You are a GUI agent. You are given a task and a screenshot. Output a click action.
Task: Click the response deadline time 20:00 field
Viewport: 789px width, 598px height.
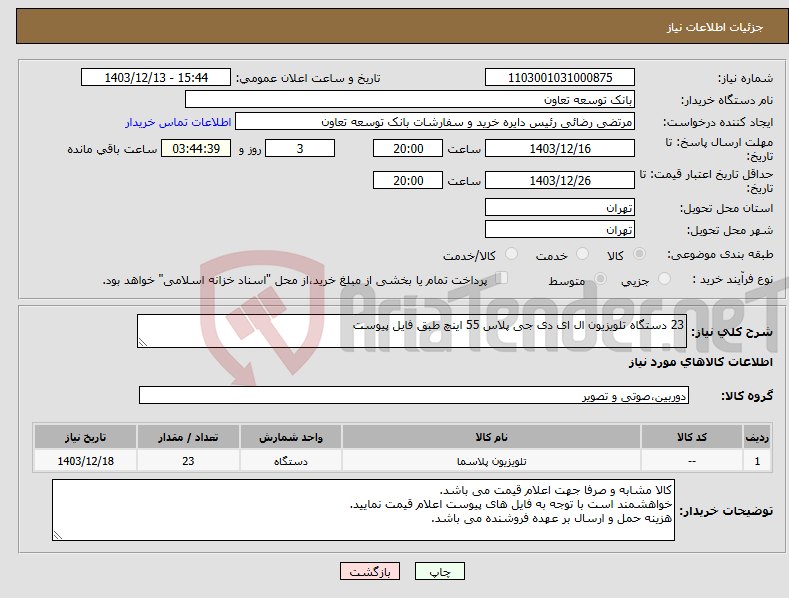pyautogui.click(x=408, y=148)
